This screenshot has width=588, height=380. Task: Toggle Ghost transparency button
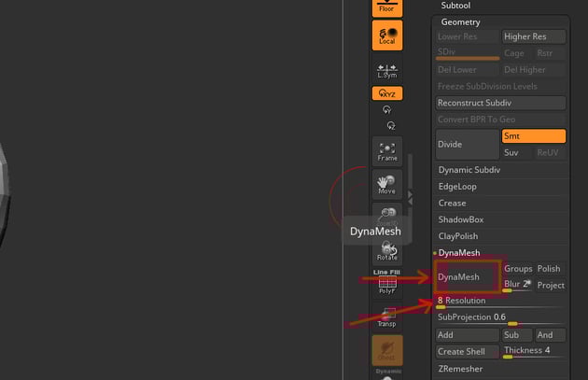point(387,350)
